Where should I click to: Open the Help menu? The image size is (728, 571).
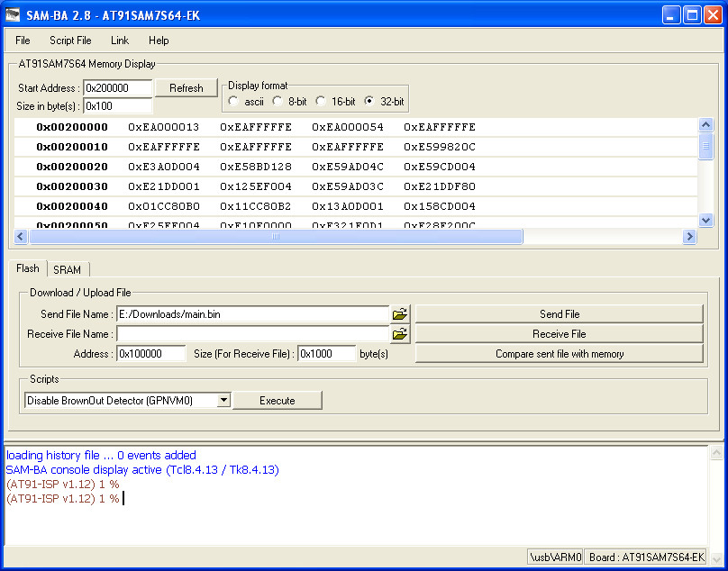tap(159, 41)
